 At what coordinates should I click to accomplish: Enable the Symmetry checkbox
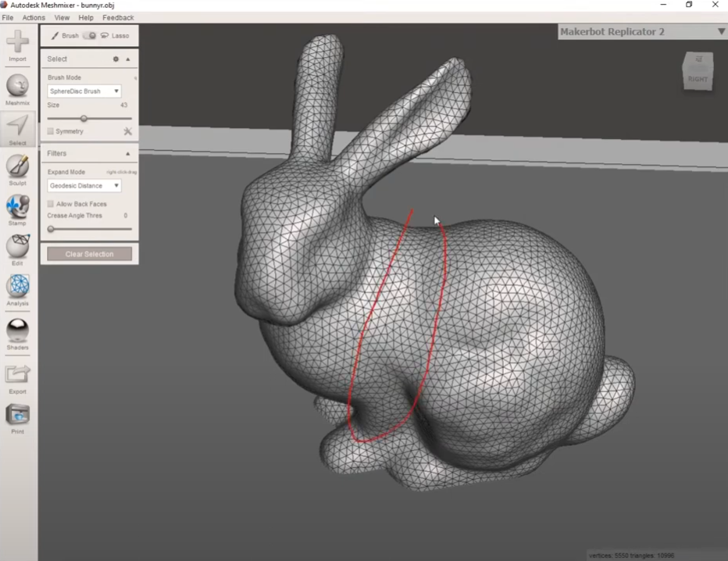pyautogui.click(x=50, y=131)
